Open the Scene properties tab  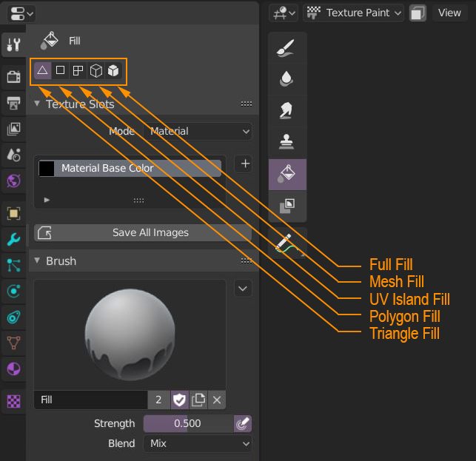coord(13,155)
